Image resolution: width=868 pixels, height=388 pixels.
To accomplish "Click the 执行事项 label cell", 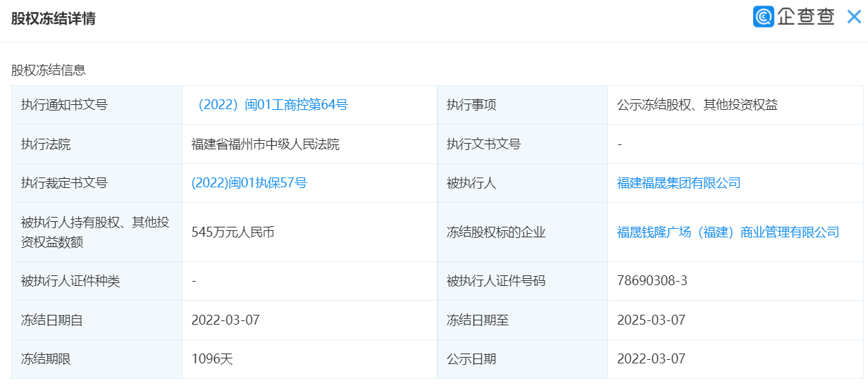I will point(523,105).
